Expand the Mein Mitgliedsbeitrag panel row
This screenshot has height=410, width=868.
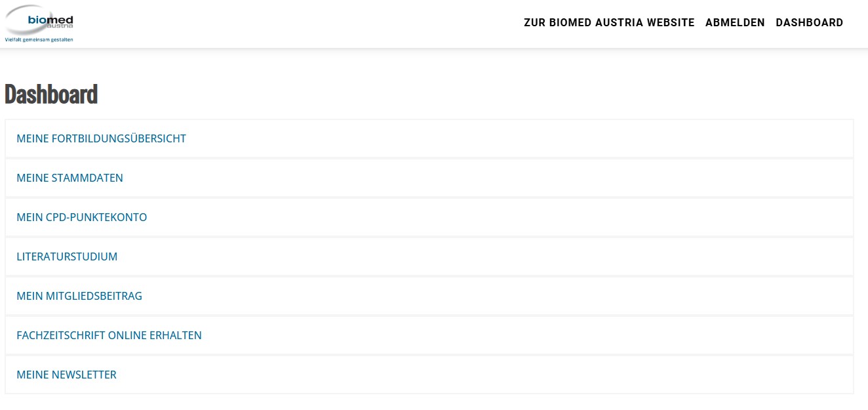click(524, 296)
